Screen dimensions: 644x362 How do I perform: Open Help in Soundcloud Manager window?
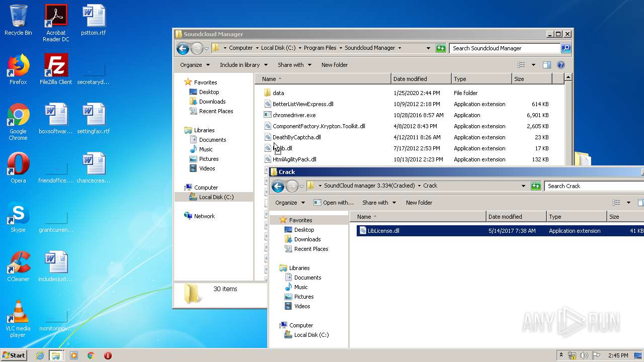click(x=561, y=65)
